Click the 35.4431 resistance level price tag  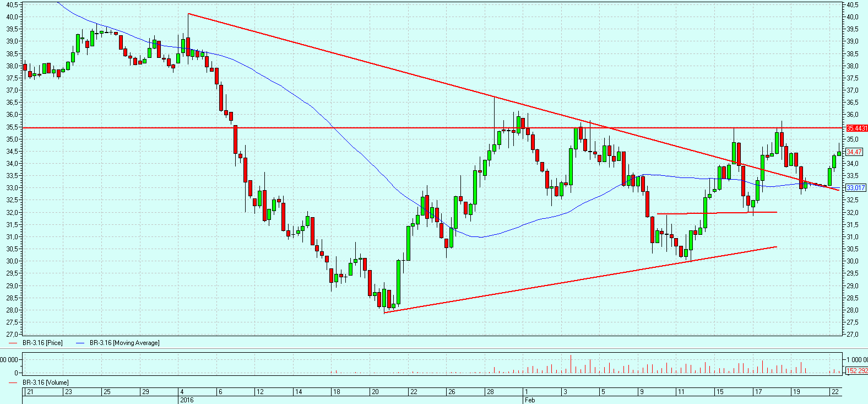856,128
